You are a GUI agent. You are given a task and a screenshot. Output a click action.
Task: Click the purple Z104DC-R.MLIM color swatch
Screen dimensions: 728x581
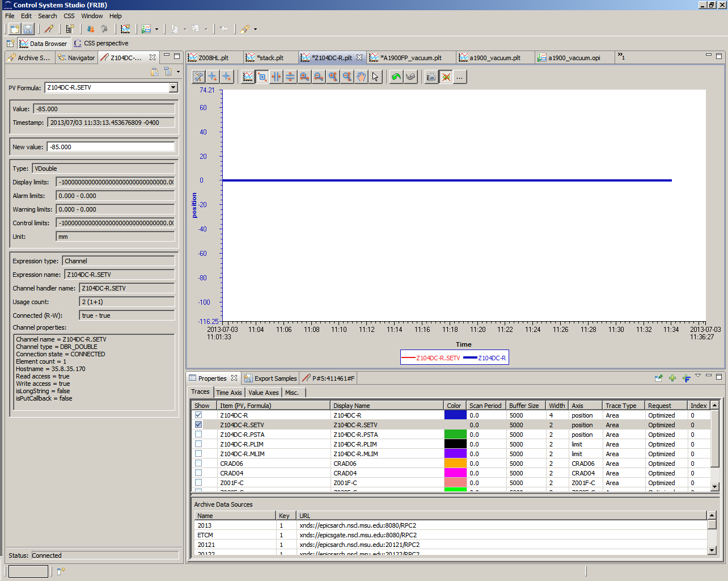(455, 454)
